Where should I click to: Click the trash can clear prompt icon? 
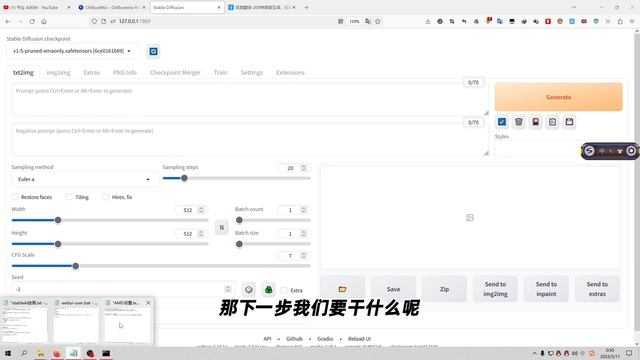pos(518,122)
